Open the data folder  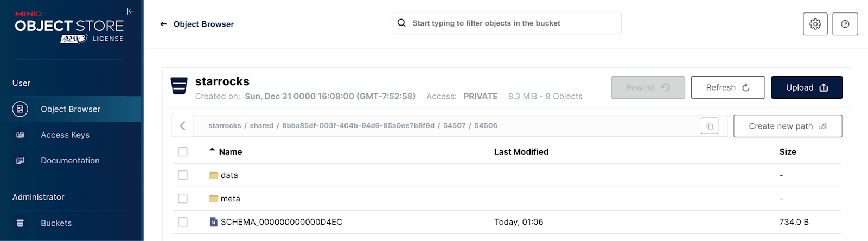tap(229, 175)
